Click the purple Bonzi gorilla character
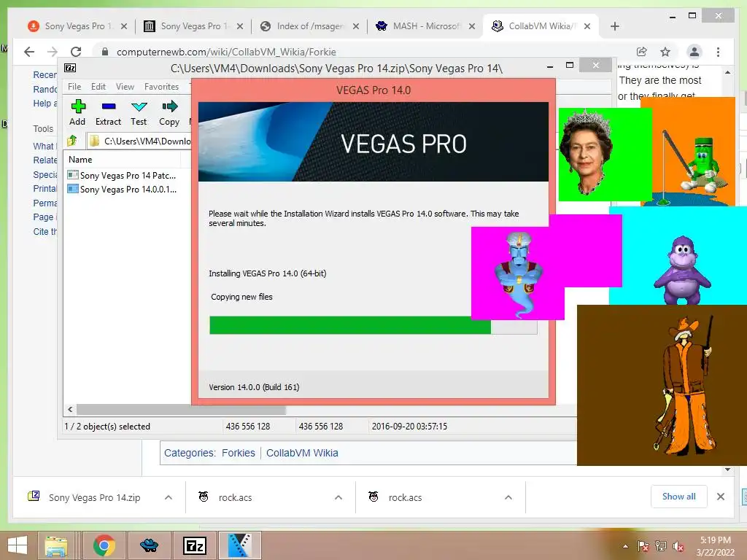The height and width of the screenshot is (560, 747). [682, 270]
